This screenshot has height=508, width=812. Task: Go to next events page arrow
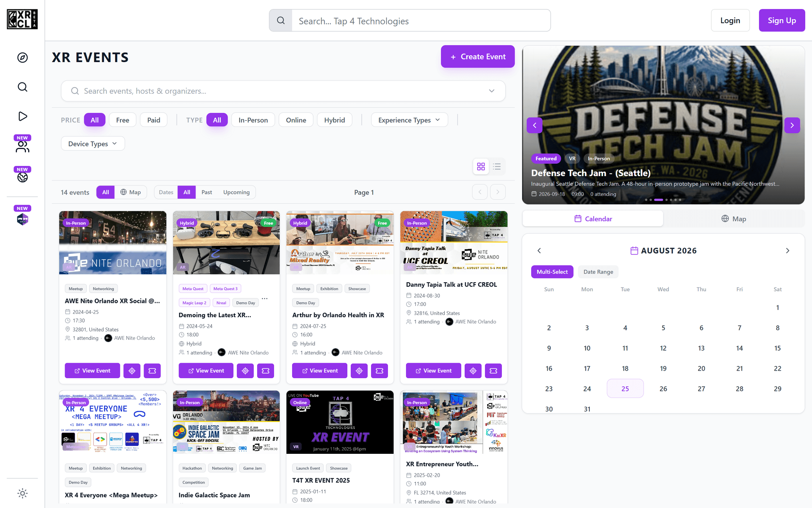pos(498,192)
